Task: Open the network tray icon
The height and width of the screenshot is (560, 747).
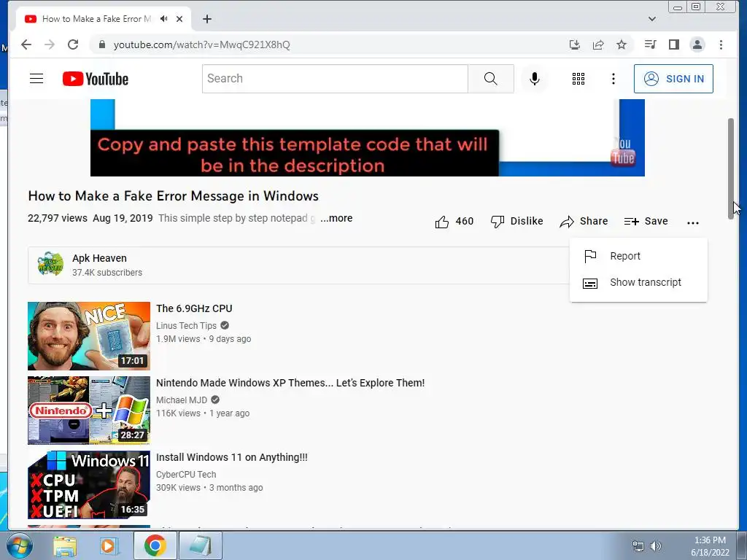Action: point(638,546)
